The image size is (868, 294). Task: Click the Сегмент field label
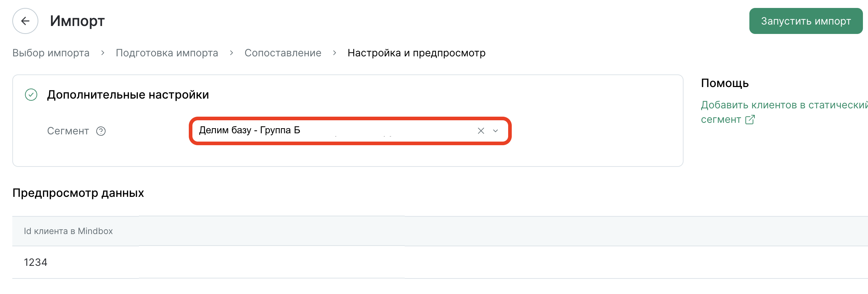[x=68, y=131]
